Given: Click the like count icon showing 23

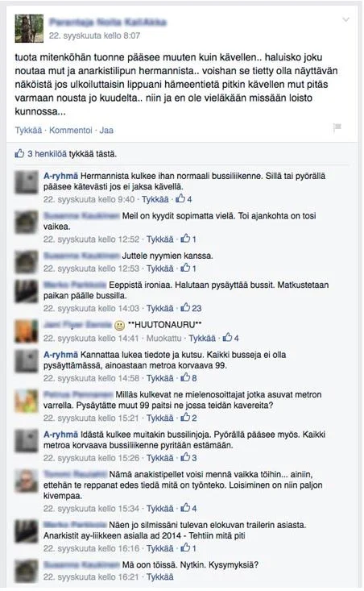Looking at the screenshot, I should [185, 308].
